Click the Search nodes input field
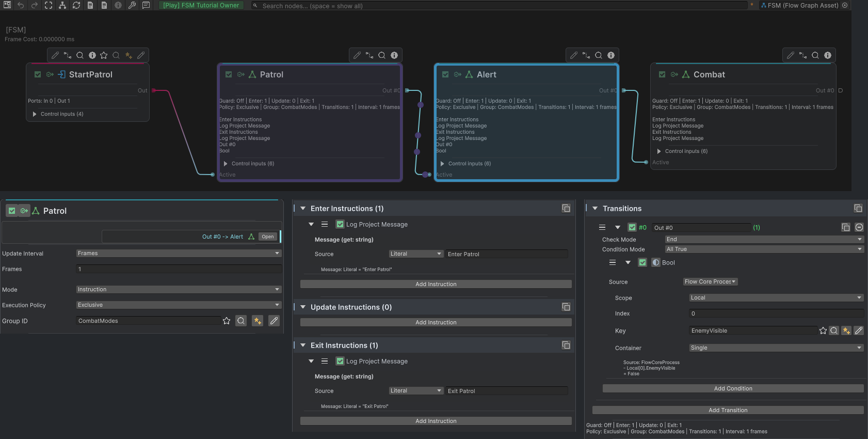Image resolution: width=868 pixels, height=439 pixels. [500, 6]
